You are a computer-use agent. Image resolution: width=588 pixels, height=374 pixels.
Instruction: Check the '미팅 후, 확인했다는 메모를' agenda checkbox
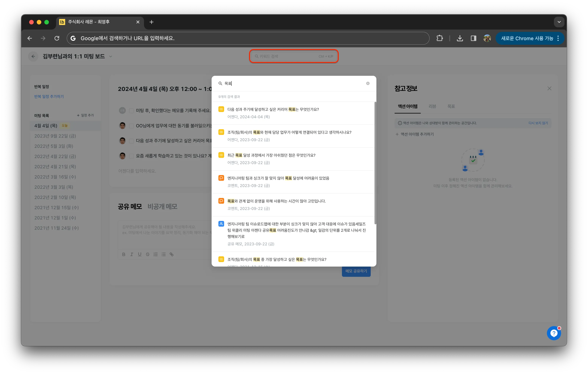(131, 111)
